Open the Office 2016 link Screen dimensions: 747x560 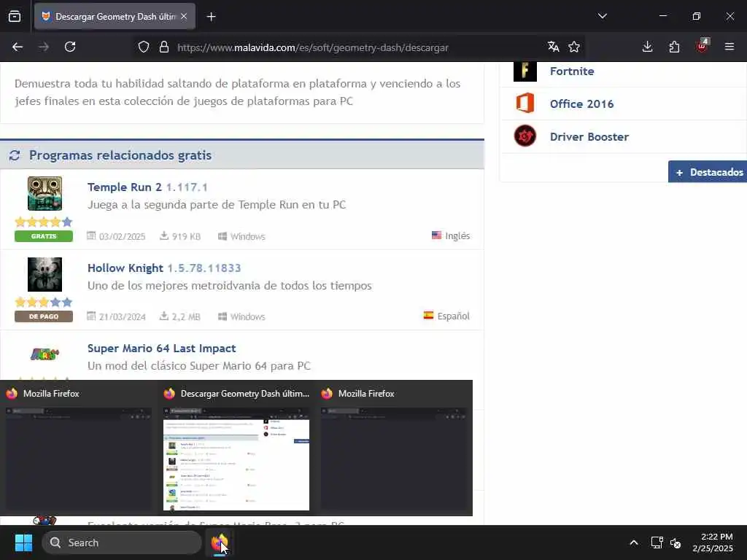[x=581, y=104]
